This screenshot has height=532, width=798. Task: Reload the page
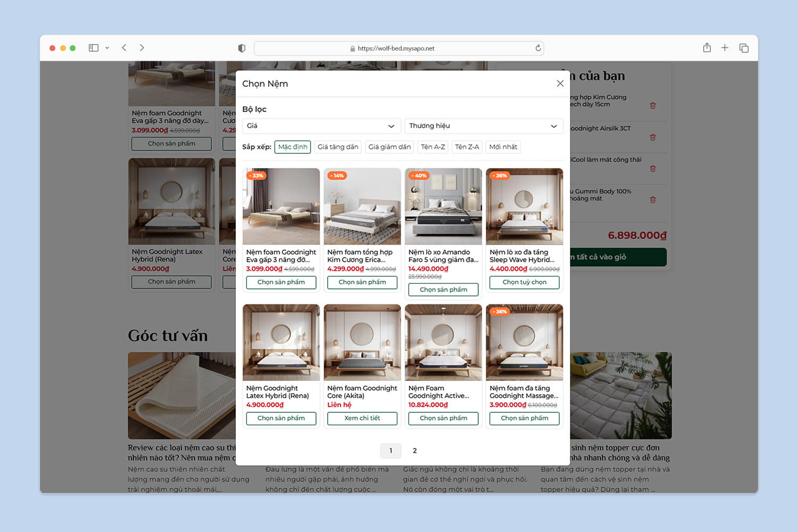point(538,48)
